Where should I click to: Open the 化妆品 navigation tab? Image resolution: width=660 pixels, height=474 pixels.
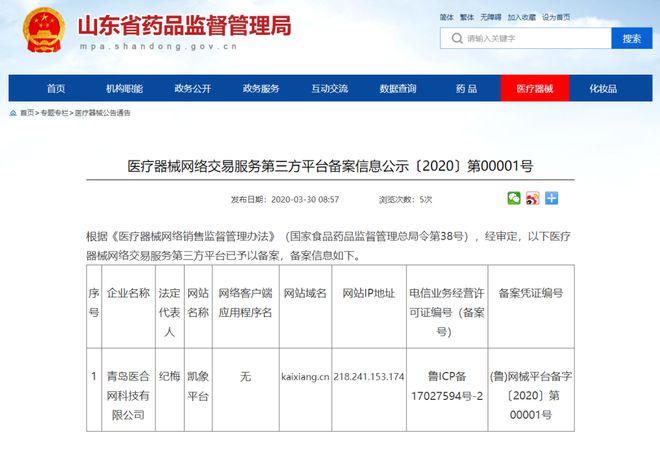tap(603, 88)
